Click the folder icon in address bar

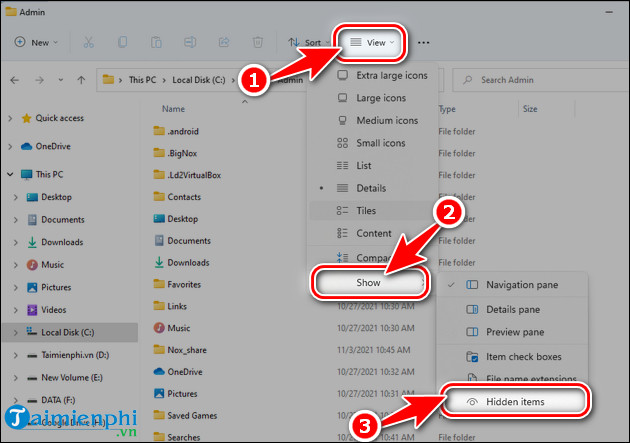pos(108,80)
